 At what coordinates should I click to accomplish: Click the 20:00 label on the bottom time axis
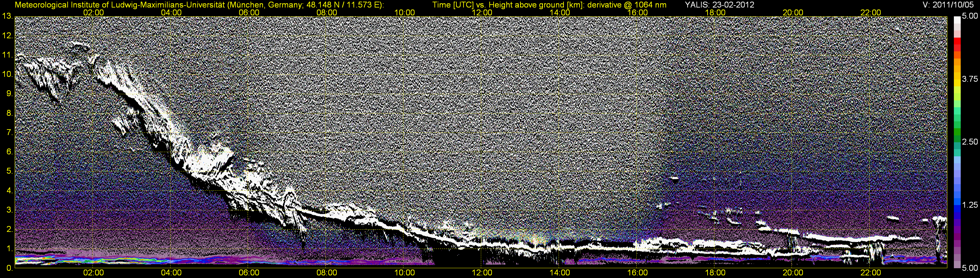pos(793,273)
